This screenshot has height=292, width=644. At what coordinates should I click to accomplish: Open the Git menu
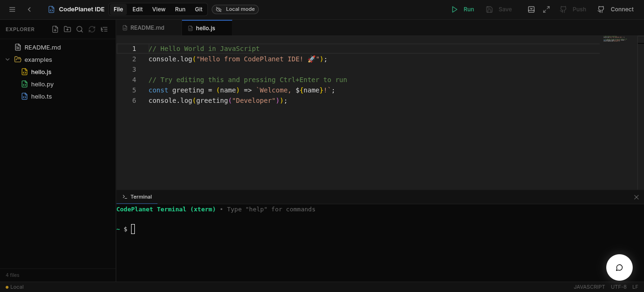tap(199, 9)
